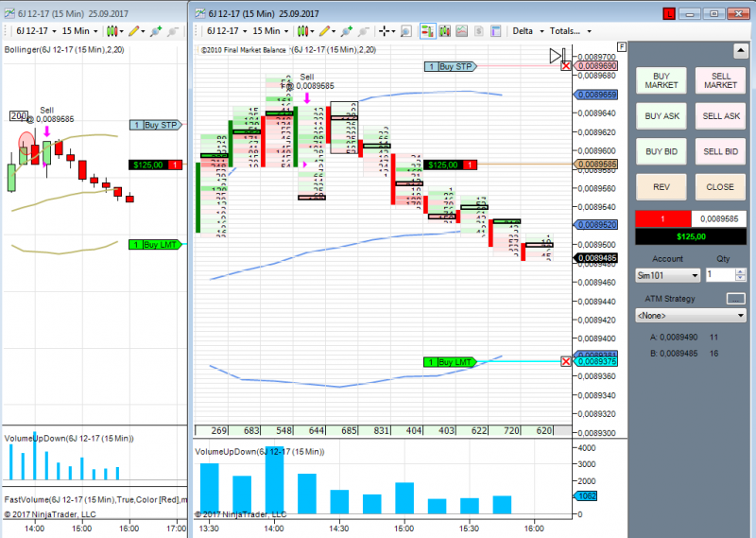Click the red position quantity box showing 1

tap(663, 219)
